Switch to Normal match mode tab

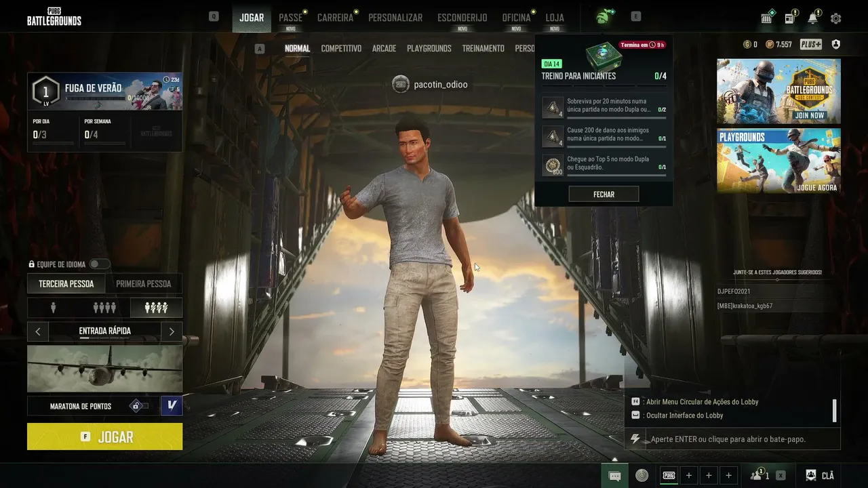point(297,49)
